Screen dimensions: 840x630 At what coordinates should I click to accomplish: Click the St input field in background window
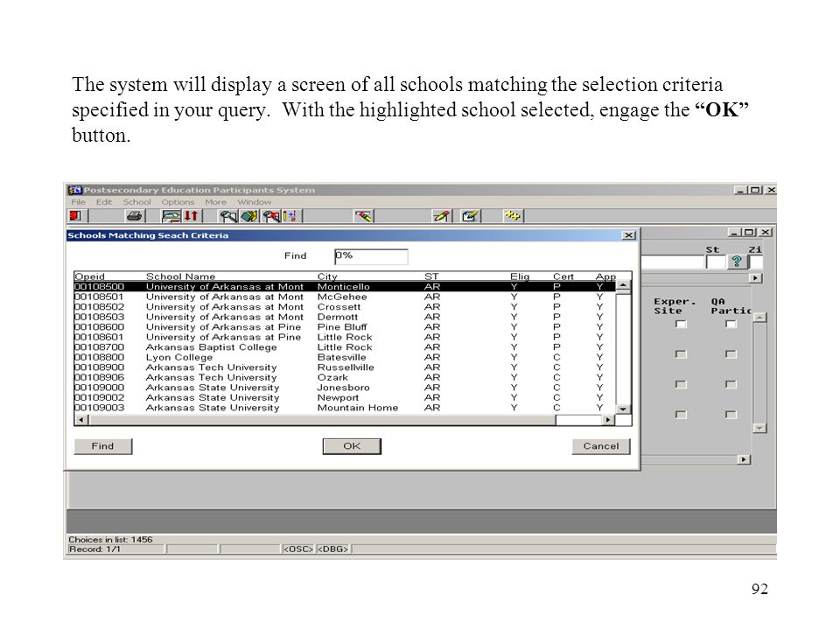(x=716, y=262)
